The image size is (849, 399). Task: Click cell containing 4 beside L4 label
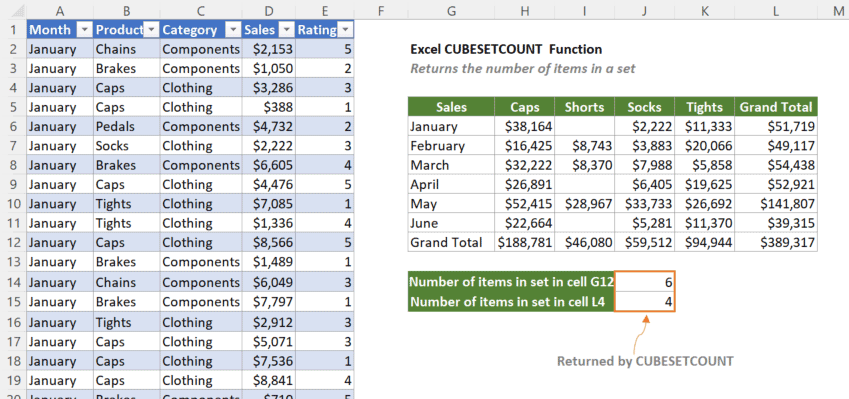[644, 302]
